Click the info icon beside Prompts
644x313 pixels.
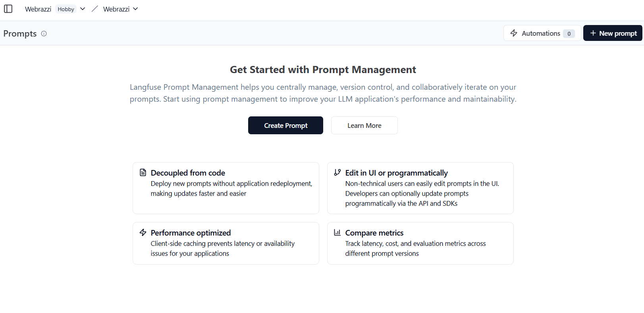pos(44,34)
